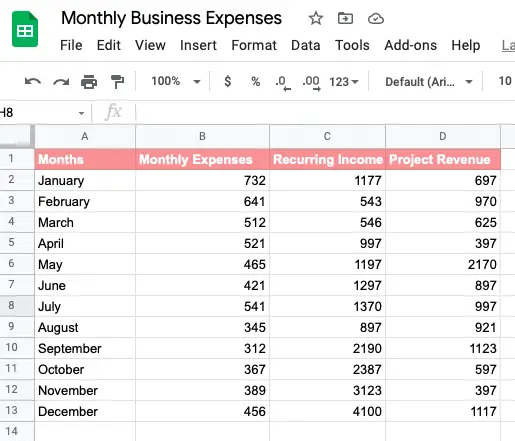The image size is (515, 441).
Task: Open the Format menu
Action: (x=254, y=45)
